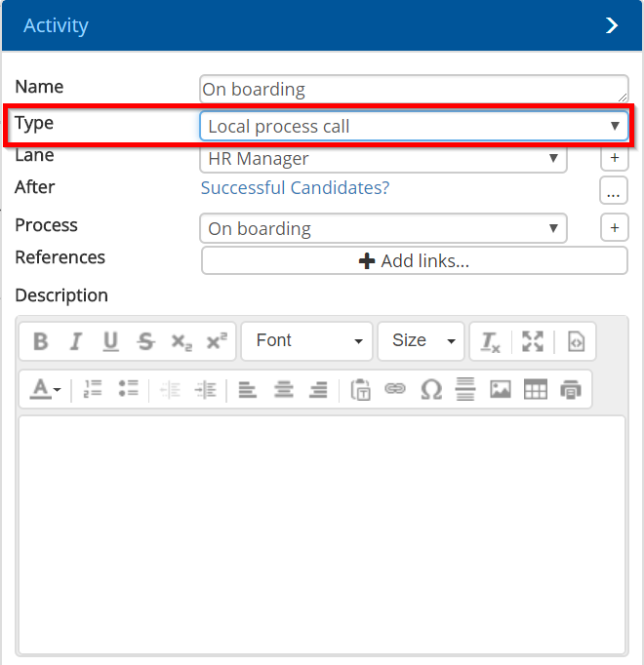Maximize the editor with fullscreen icon
This screenshot has width=644, height=665.
pyautogui.click(x=532, y=341)
